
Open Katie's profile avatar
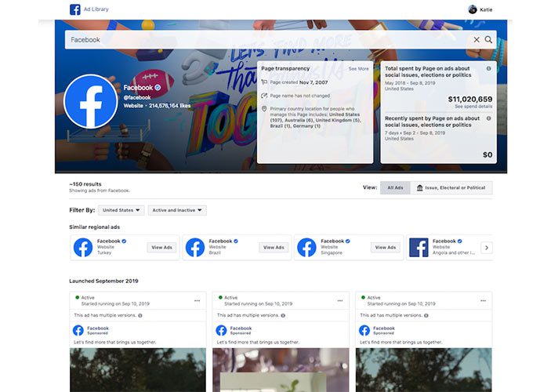[x=473, y=9]
